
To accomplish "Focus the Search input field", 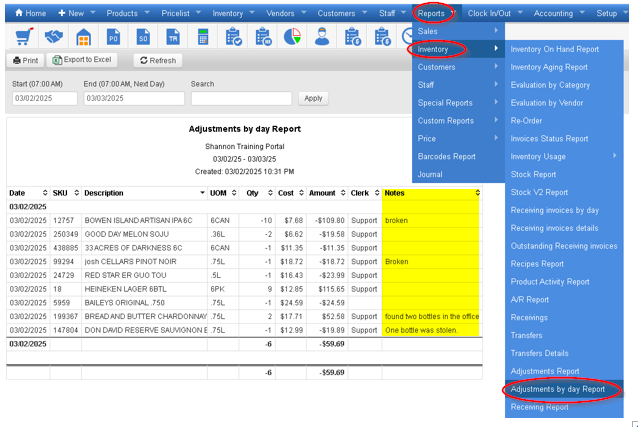I will click(x=242, y=99).
